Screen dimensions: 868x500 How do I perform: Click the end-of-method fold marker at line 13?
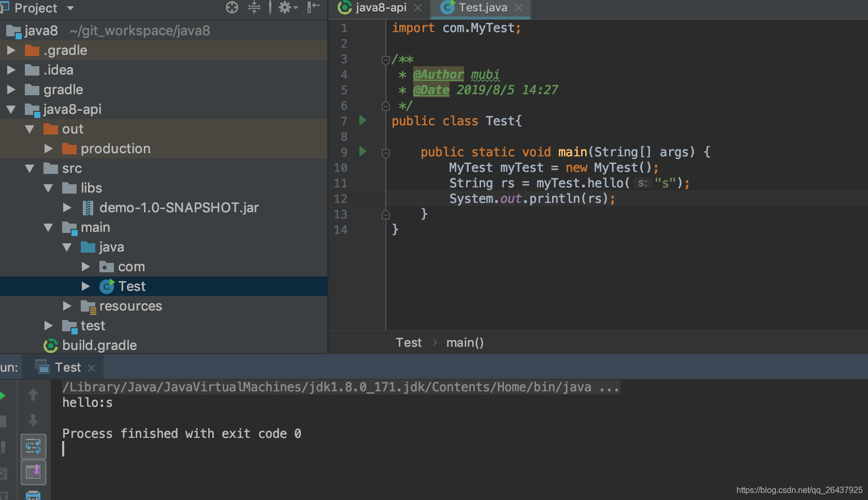pyautogui.click(x=386, y=214)
